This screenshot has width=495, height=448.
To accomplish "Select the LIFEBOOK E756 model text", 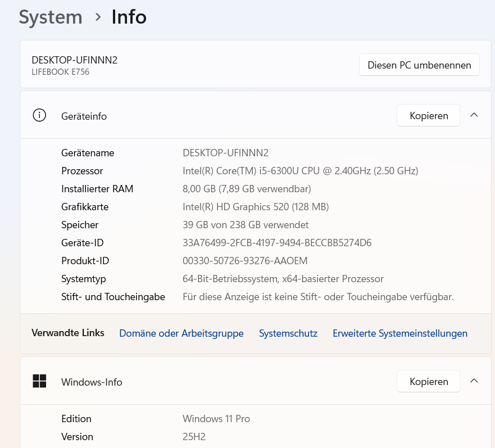I will (x=60, y=72).
